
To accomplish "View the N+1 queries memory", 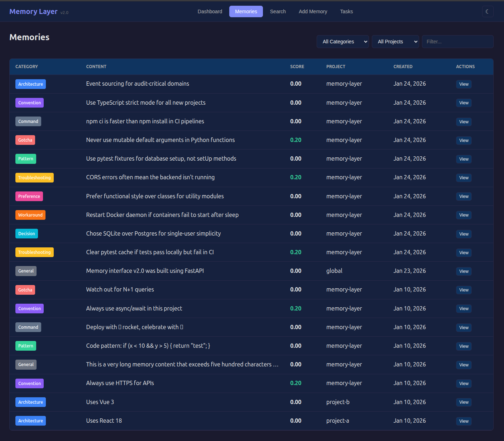I will pyautogui.click(x=464, y=290).
